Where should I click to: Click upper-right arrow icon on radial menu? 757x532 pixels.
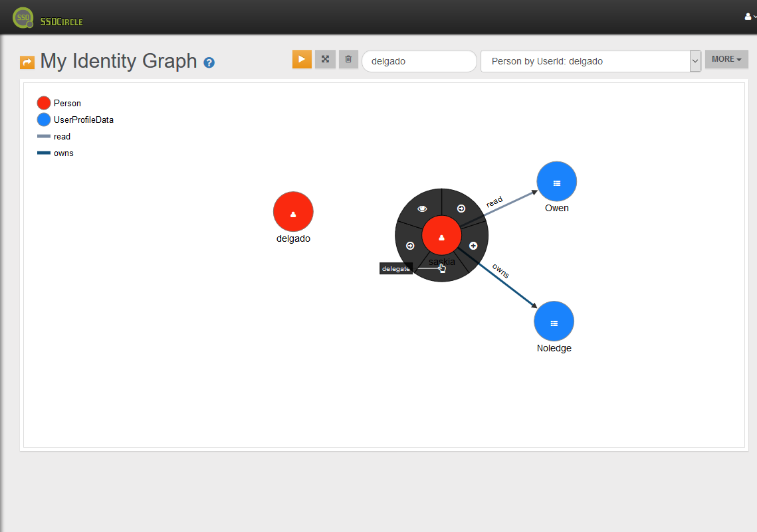pyautogui.click(x=461, y=209)
